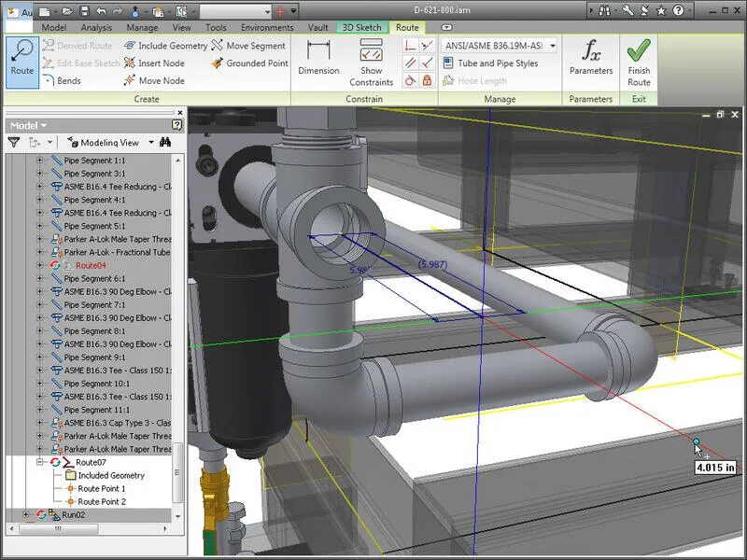747x560 pixels.
Task: Click Show Constraints
Action: 371,62
